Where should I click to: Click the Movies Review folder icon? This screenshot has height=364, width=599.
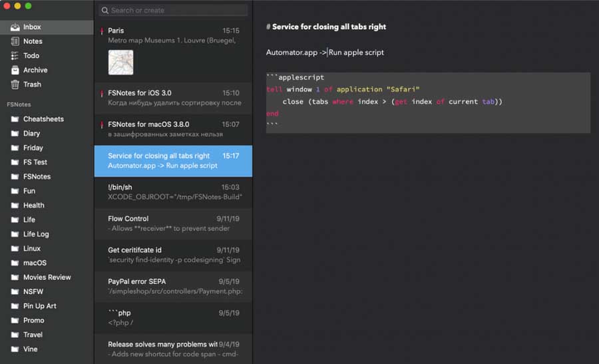point(15,277)
